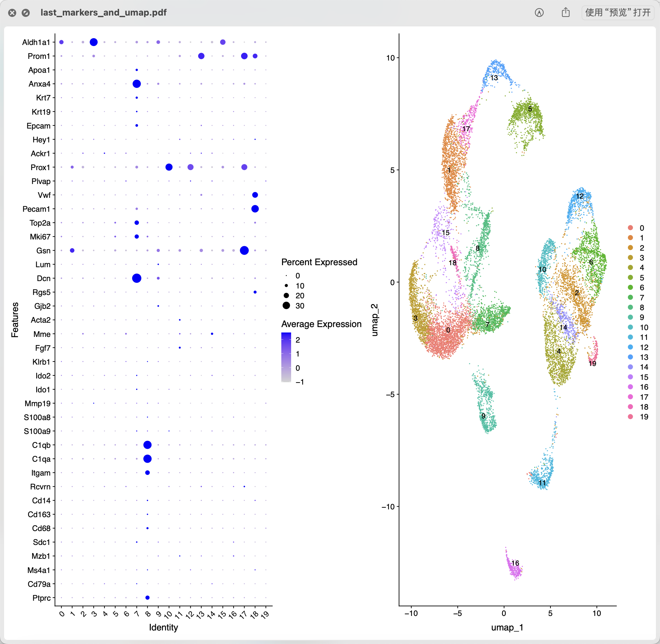This screenshot has height=644, width=660.
Task: Click the Dcn feature label
Action: click(x=44, y=278)
